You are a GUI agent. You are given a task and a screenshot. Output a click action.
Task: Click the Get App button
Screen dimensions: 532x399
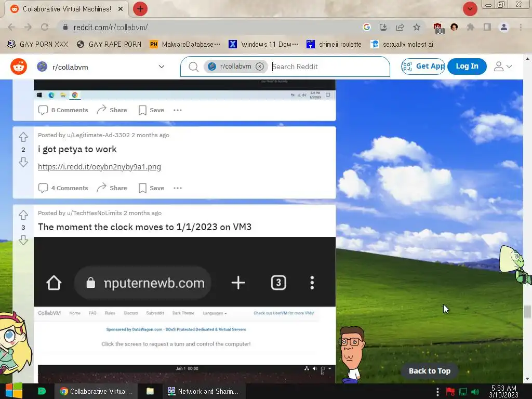[x=423, y=66]
